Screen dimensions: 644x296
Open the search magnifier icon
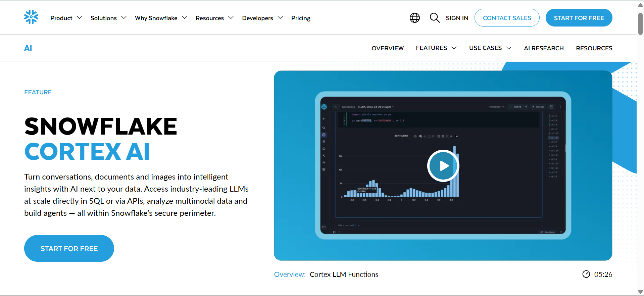coord(435,18)
